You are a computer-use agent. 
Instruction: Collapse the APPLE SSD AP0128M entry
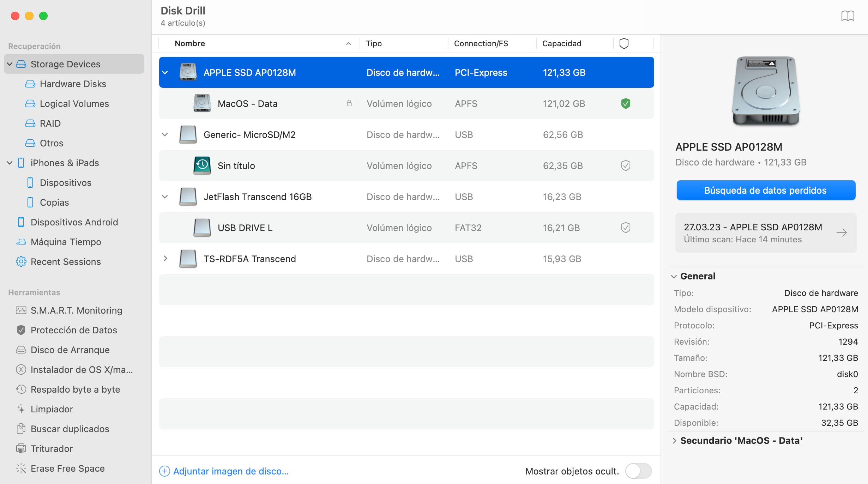click(165, 72)
